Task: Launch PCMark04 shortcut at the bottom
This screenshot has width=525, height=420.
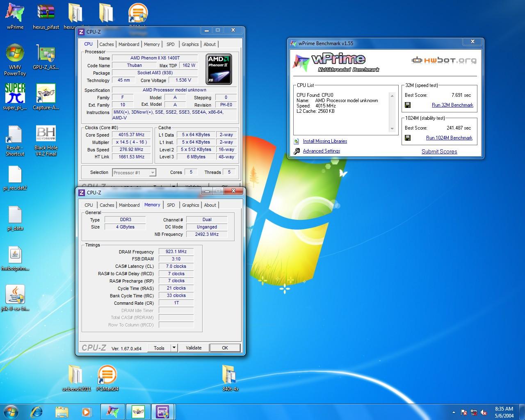Action: (x=107, y=378)
